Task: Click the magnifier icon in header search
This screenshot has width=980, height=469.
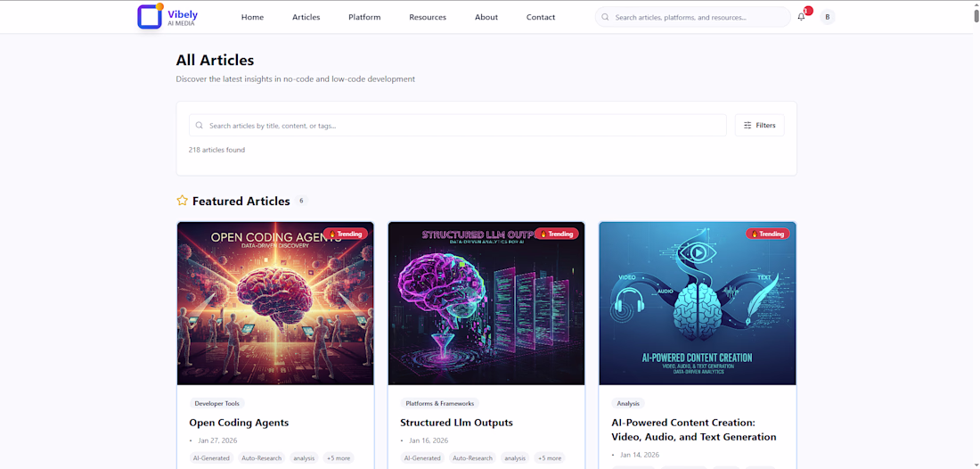Action: point(605,18)
